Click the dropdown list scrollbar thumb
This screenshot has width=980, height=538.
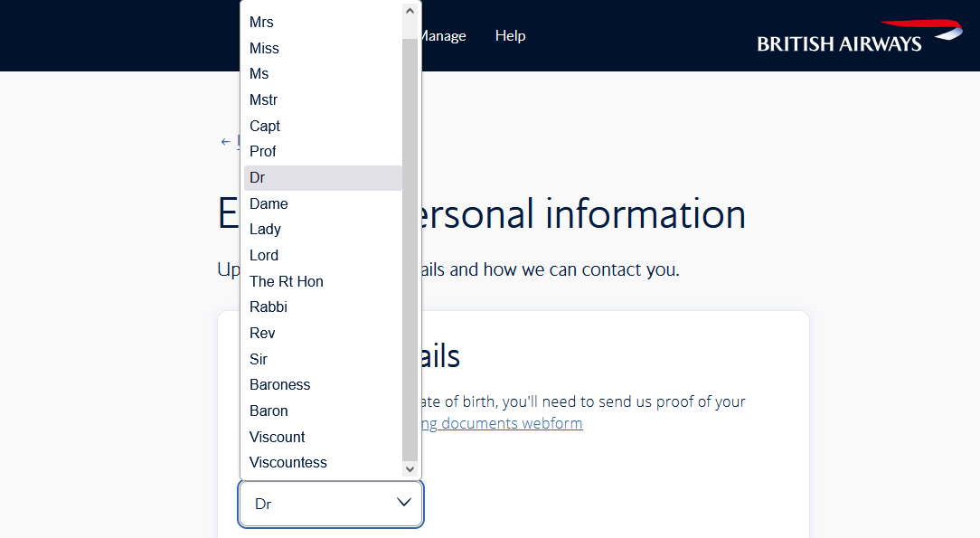[x=410, y=249]
